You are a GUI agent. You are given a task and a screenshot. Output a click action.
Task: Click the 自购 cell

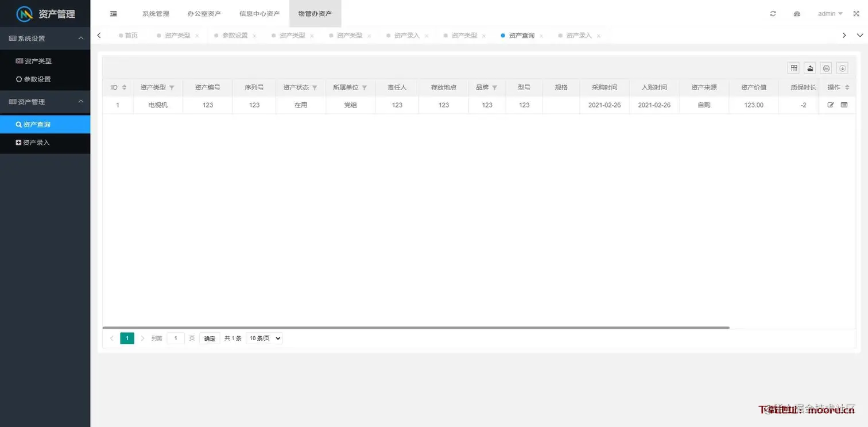[704, 105]
